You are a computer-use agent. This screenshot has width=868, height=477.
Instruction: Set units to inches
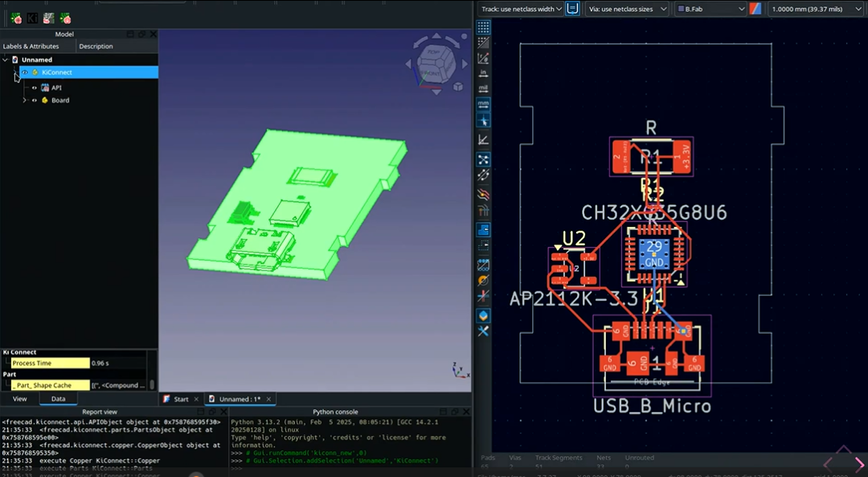point(483,73)
